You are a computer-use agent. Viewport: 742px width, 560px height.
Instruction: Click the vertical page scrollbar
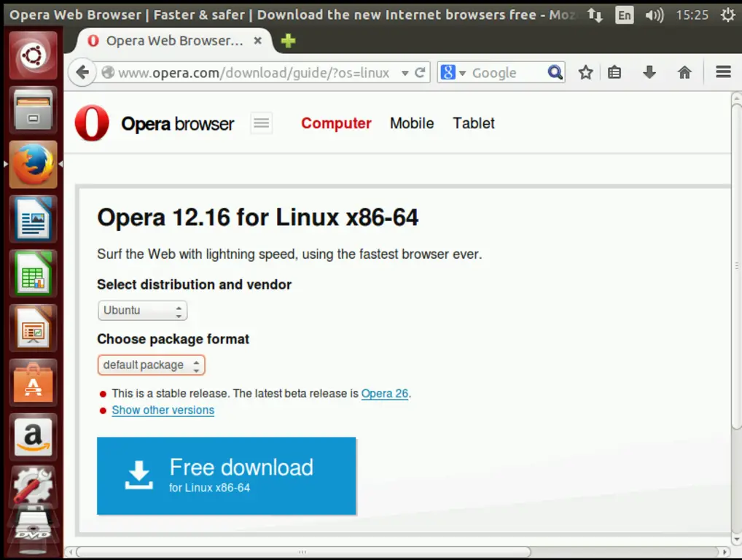pyautogui.click(x=736, y=265)
